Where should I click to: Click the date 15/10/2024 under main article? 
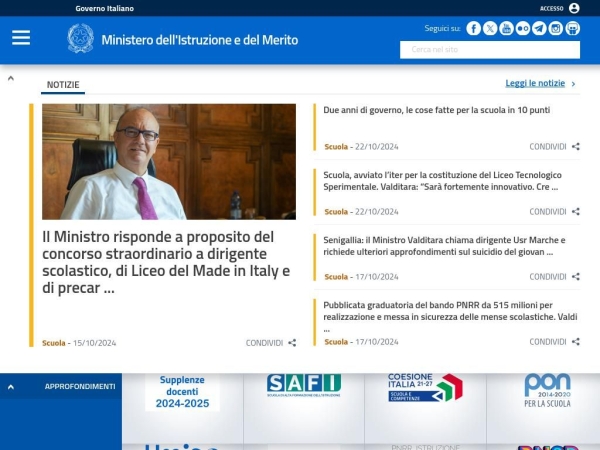pyautogui.click(x=95, y=343)
